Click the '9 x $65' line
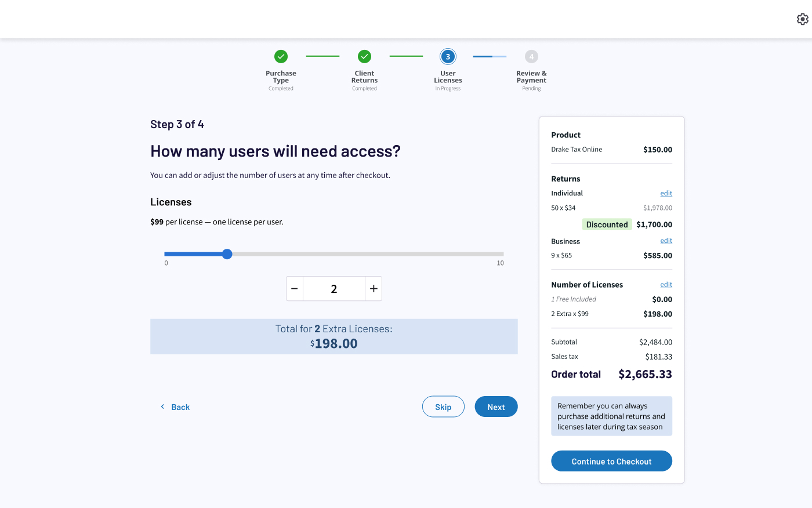The image size is (812, 508). click(x=561, y=255)
